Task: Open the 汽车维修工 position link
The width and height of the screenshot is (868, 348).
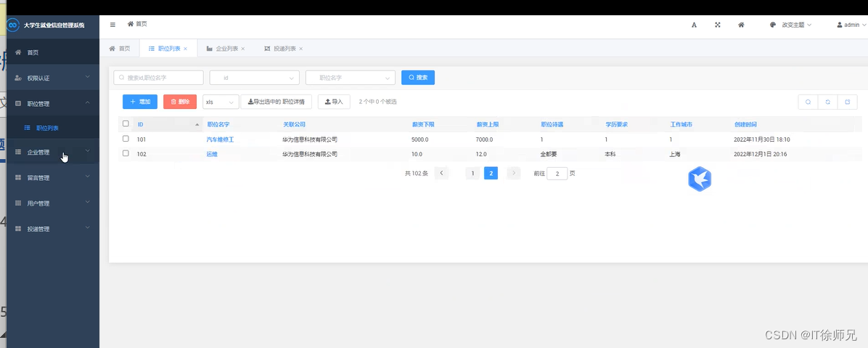Action: pyautogui.click(x=221, y=139)
